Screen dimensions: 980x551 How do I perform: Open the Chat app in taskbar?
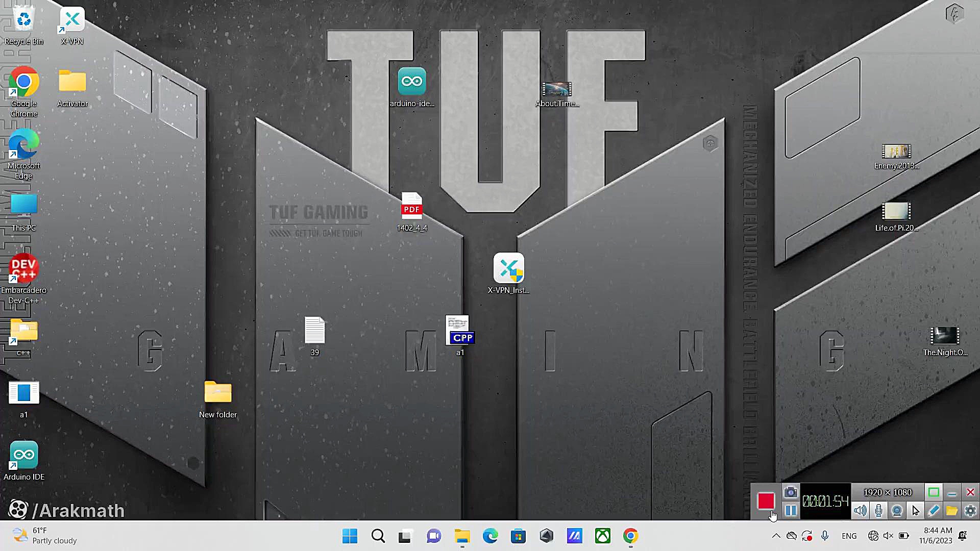(x=434, y=536)
